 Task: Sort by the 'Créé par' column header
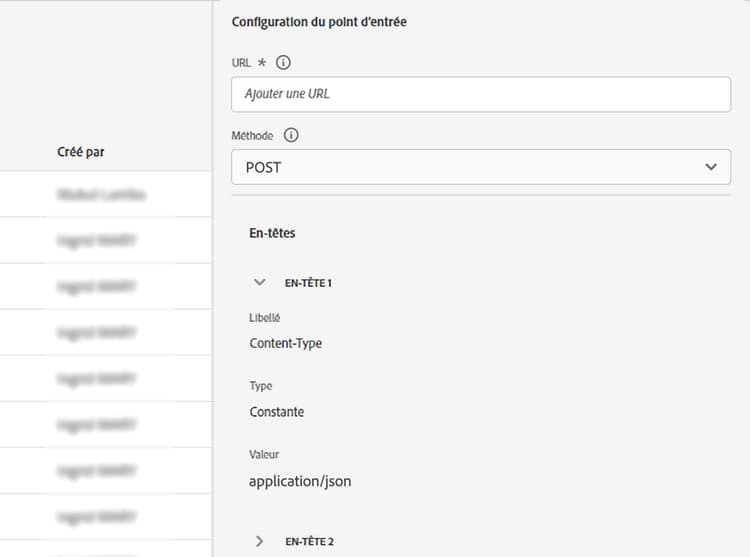click(x=81, y=152)
